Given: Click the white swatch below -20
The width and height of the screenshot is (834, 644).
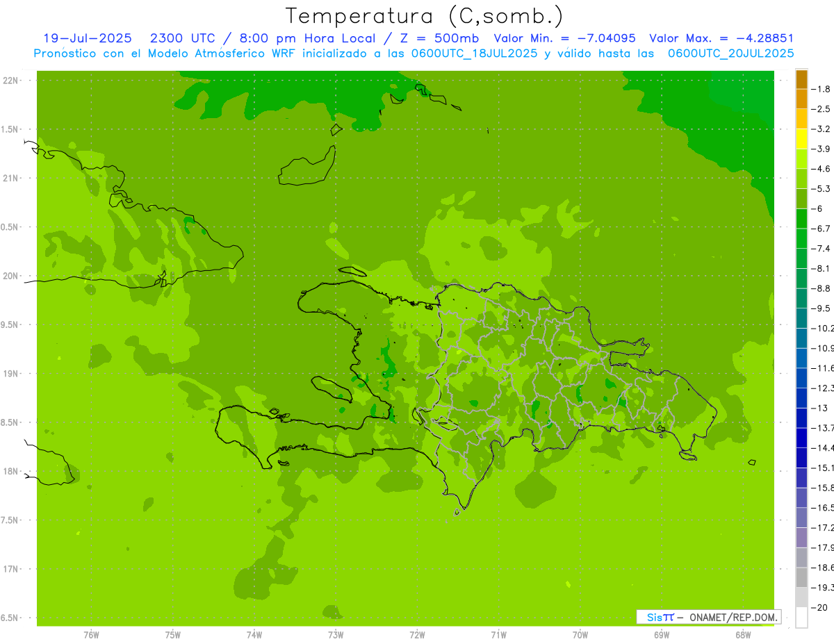Looking at the screenshot, I should pyautogui.click(x=801, y=618).
